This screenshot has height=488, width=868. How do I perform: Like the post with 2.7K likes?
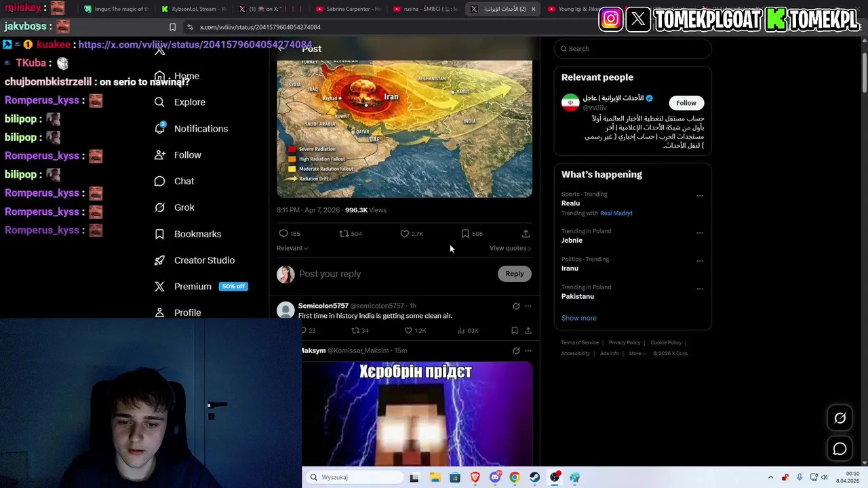coord(405,234)
